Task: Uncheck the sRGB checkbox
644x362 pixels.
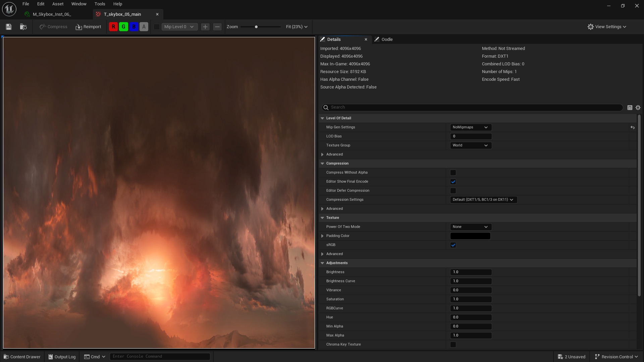Action: (453, 245)
